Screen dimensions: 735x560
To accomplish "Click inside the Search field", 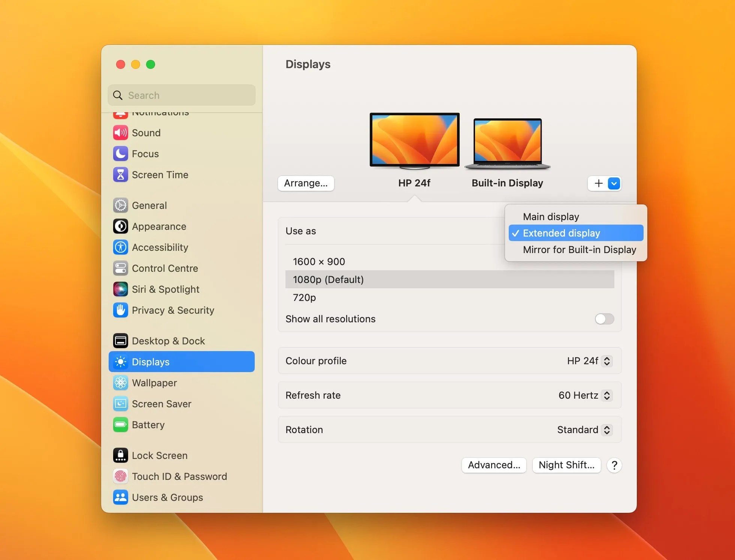I will 181,95.
